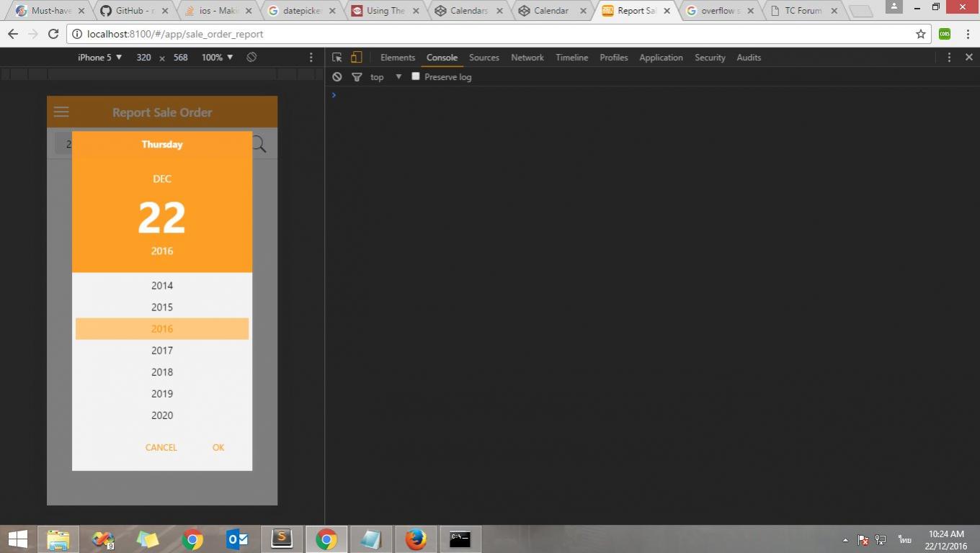Select year 2017 in the list
This screenshot has width=980, height=553.
click(162, 351)
